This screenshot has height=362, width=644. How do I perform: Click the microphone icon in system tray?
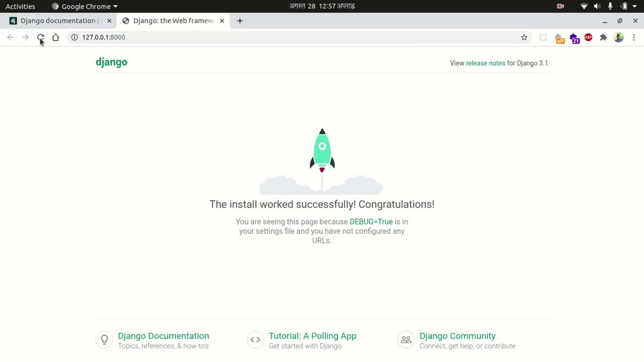(610, 6)
